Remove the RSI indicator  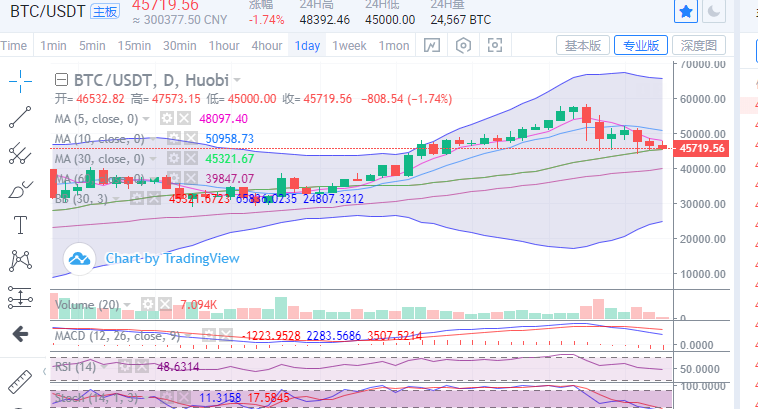tap(142, 366)
